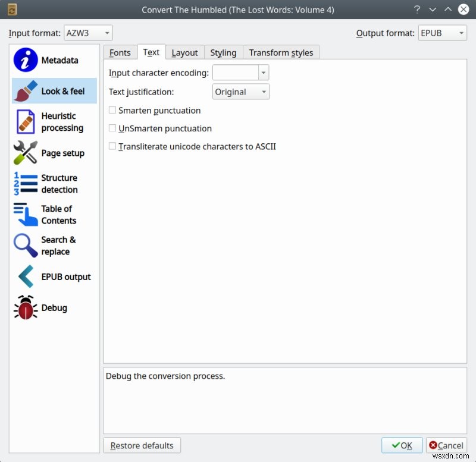The image size is (476, 462).
Task: Click the Restore defaults button
Action: click(x=142, y=445)
